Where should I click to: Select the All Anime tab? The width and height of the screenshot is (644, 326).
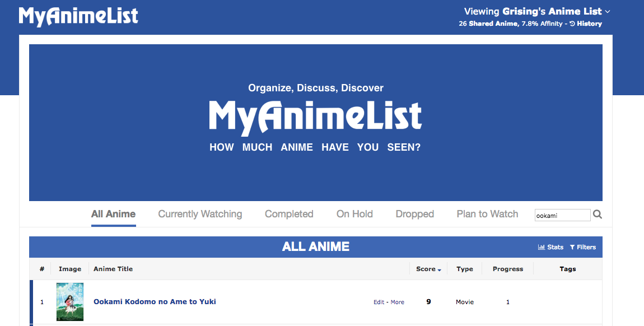[x=113, y=214]
